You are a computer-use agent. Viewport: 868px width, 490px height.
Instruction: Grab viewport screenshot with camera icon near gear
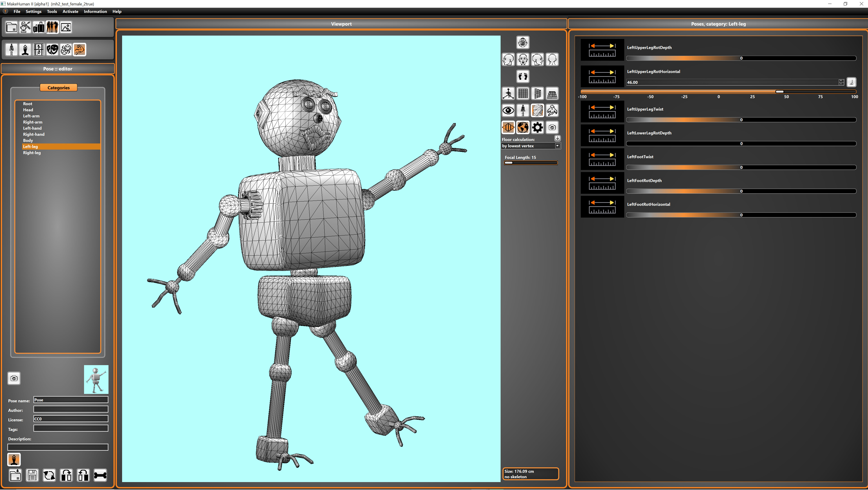pyautogui.click(x=552, y=127)
